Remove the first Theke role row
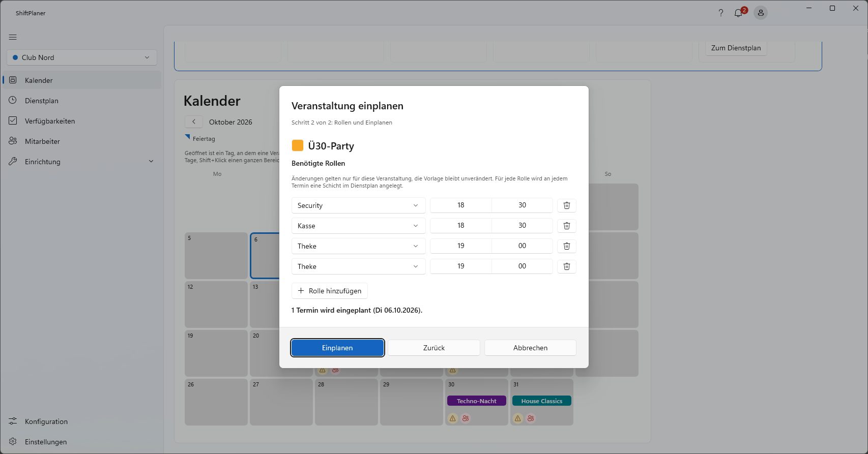The height and width of the screenshot is (454, 868). point(567,246)
